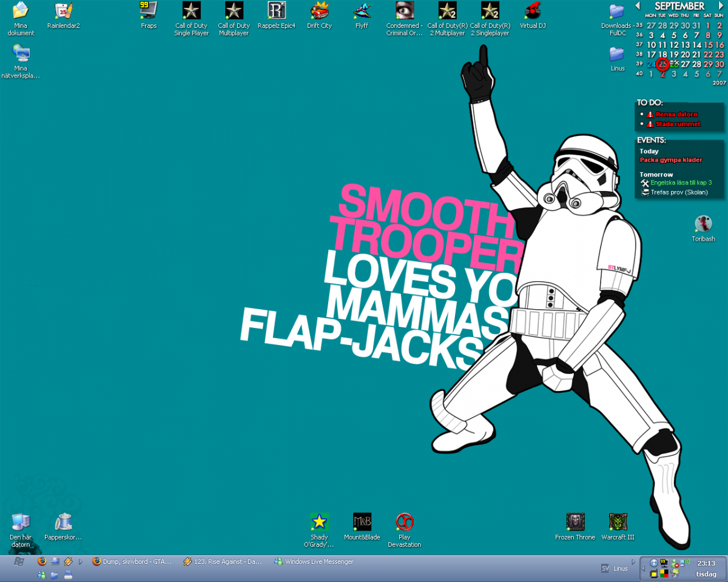Go to the previous month in the calendar
Screen dimensions: 728x582
(x=638, y=5)
